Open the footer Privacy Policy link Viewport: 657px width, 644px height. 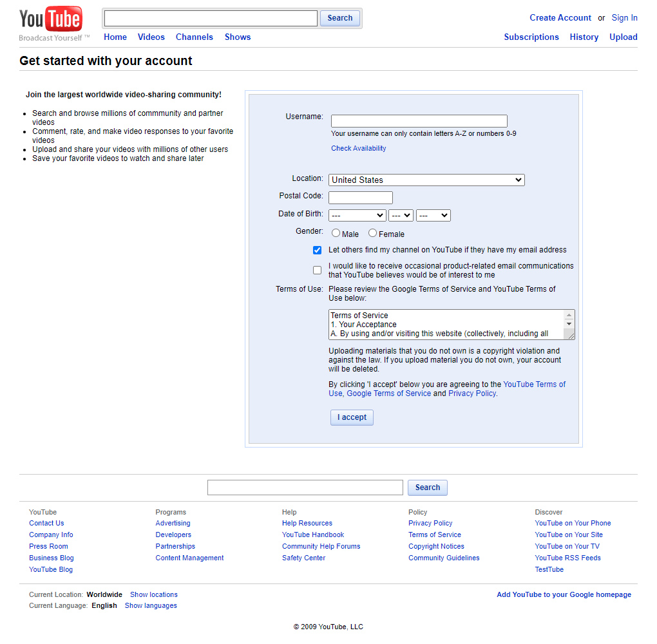(431, 524)
